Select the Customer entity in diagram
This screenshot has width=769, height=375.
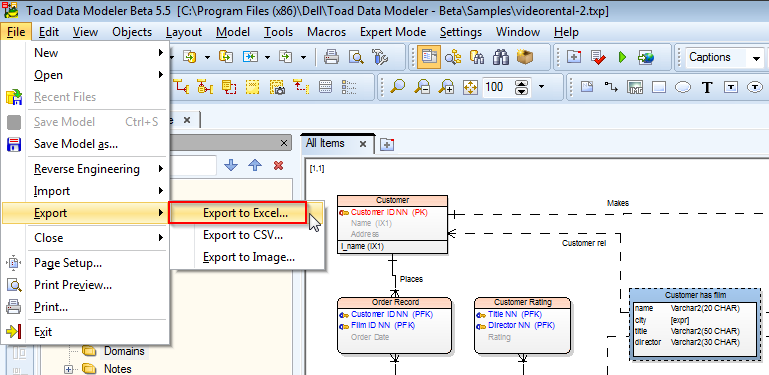click(x=392, y=225)
